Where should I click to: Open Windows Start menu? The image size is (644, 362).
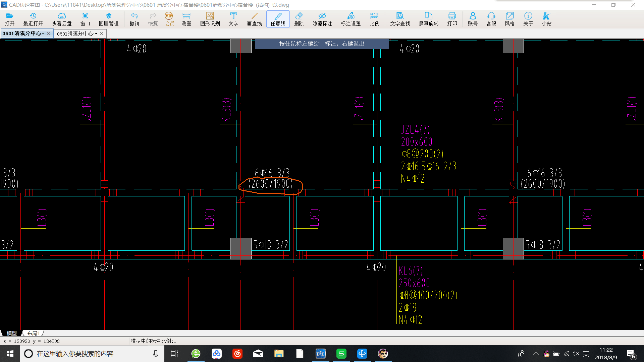point(10,354)
